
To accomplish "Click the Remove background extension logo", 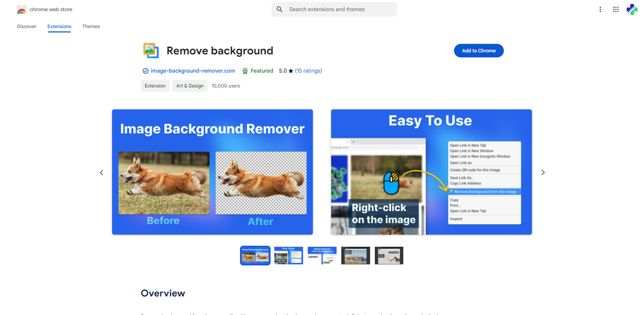I will pyautogui.click(x=151, y=51).
